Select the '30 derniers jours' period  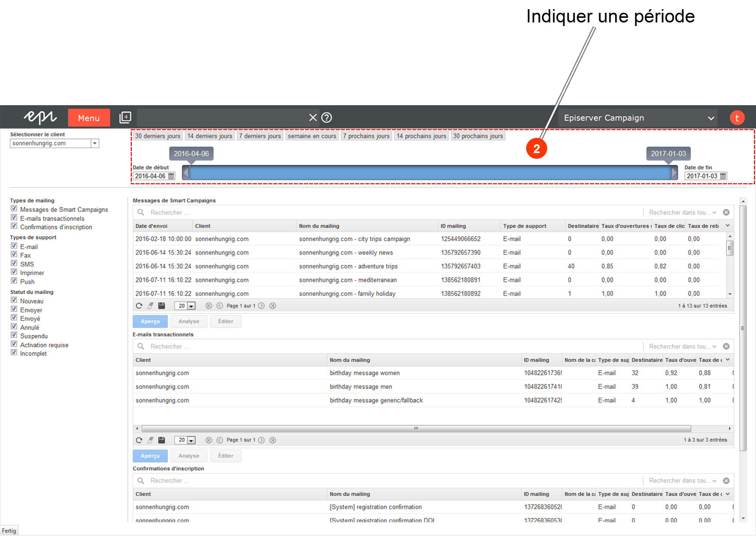158,136
